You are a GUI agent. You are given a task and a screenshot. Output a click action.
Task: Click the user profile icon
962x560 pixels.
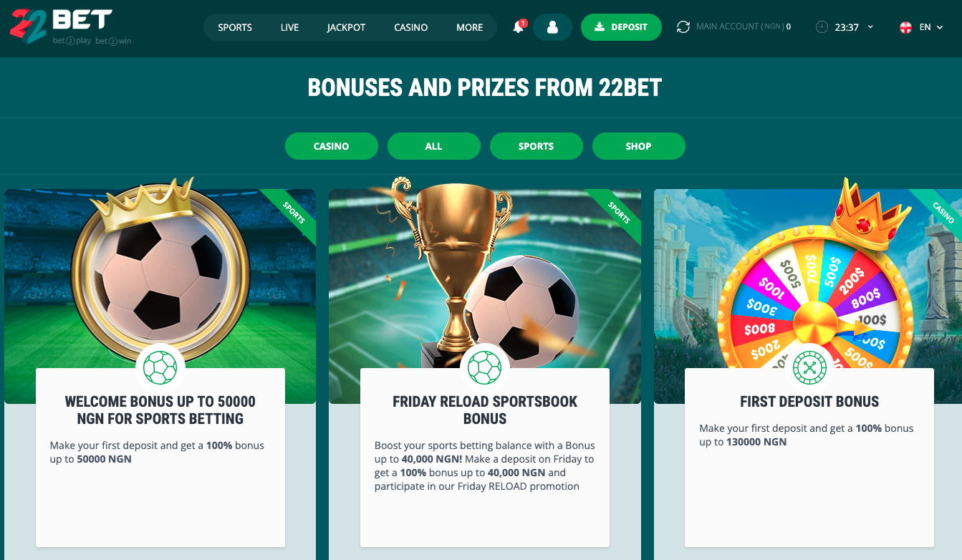tap(552, 27)
